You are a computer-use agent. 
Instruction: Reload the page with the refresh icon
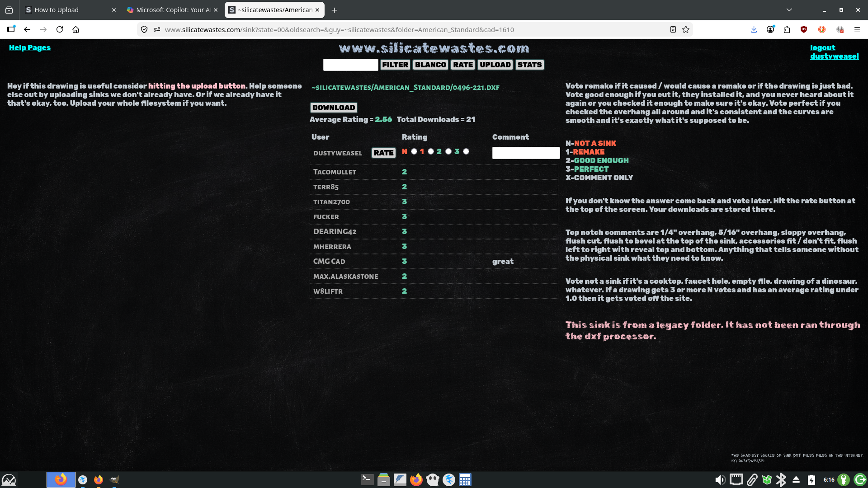pos(60,29)
